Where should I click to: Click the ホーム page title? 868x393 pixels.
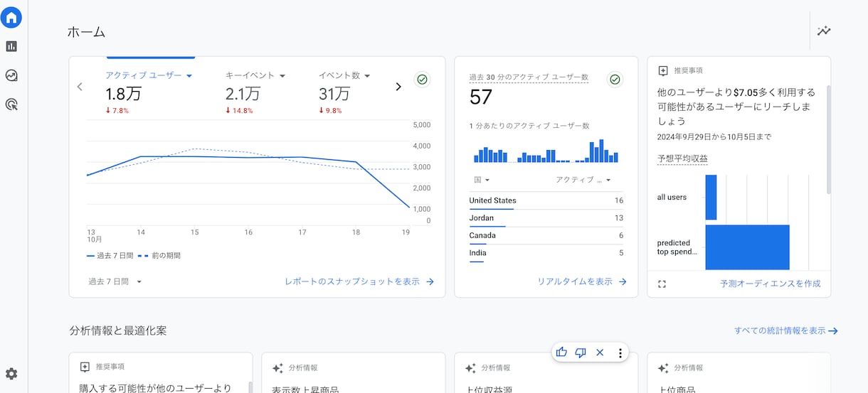(86, 32)
